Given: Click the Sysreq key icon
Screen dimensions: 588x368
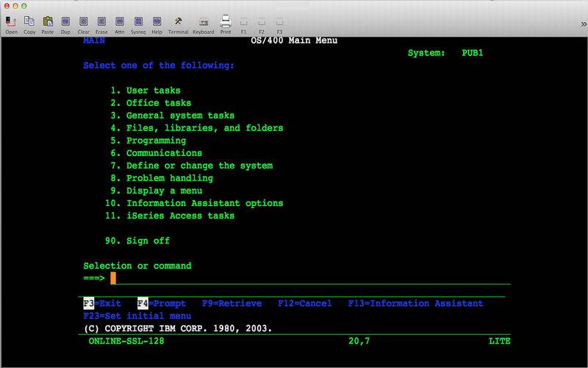Looking at the screenshot, I should pyautogui.click(x=138, y=25).
